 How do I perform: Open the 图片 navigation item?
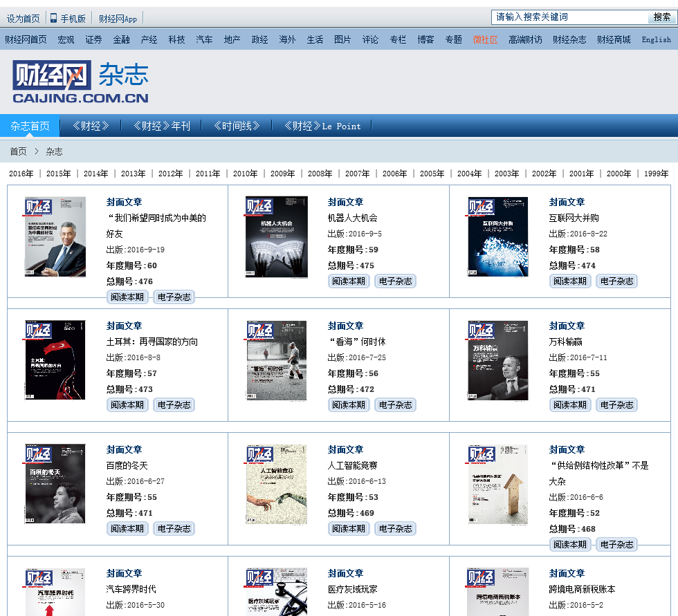tap(342, 39)
